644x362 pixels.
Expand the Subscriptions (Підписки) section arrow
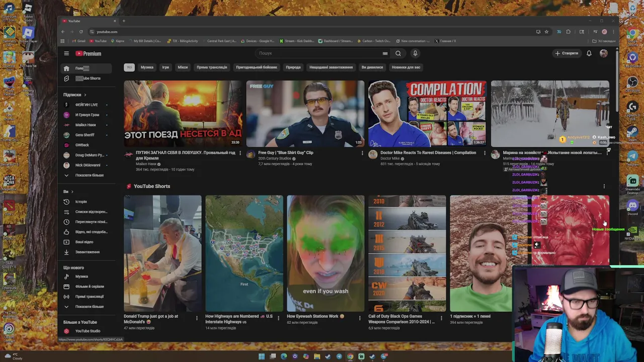tap(85, 95)
